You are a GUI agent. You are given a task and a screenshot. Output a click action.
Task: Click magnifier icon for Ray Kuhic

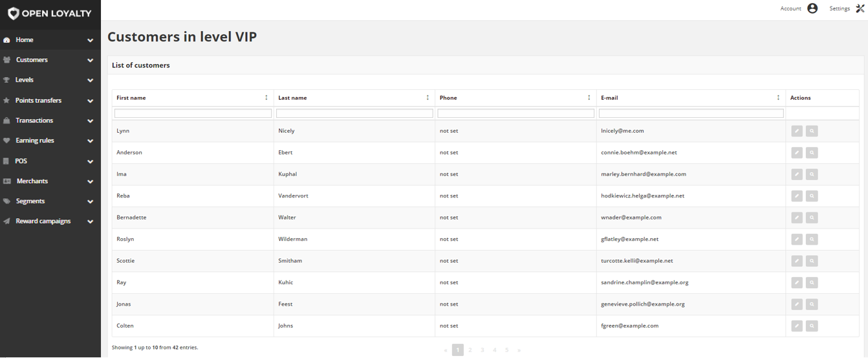[x=812, y=282]
